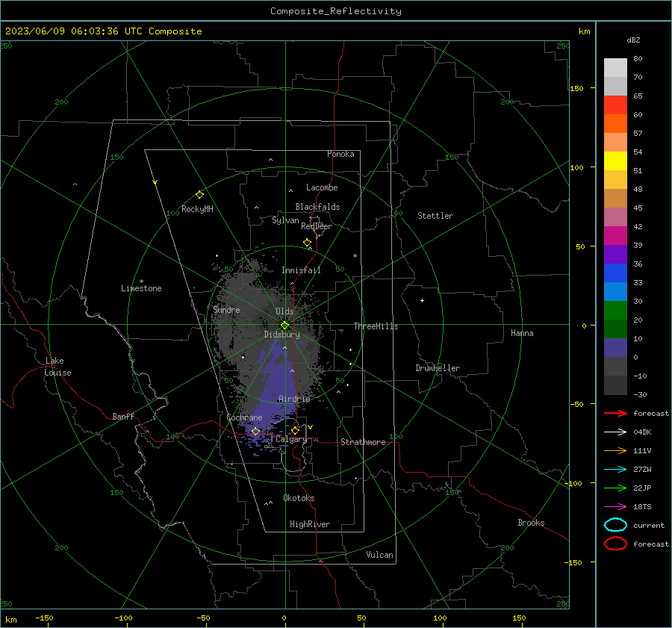Screen dimensions: 672x628
Task: Click the Ponoka town label
Action: coord(340,154)
